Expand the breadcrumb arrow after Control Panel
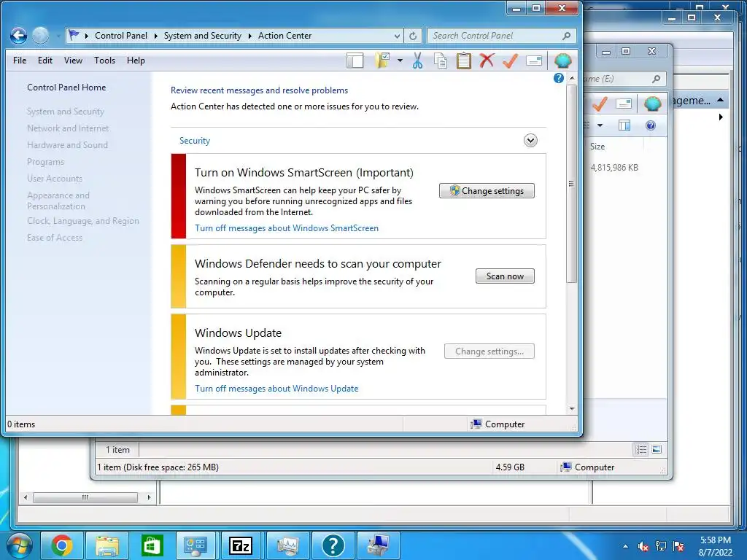Viewport: 747px width, 560px height. tap(155, 36)
